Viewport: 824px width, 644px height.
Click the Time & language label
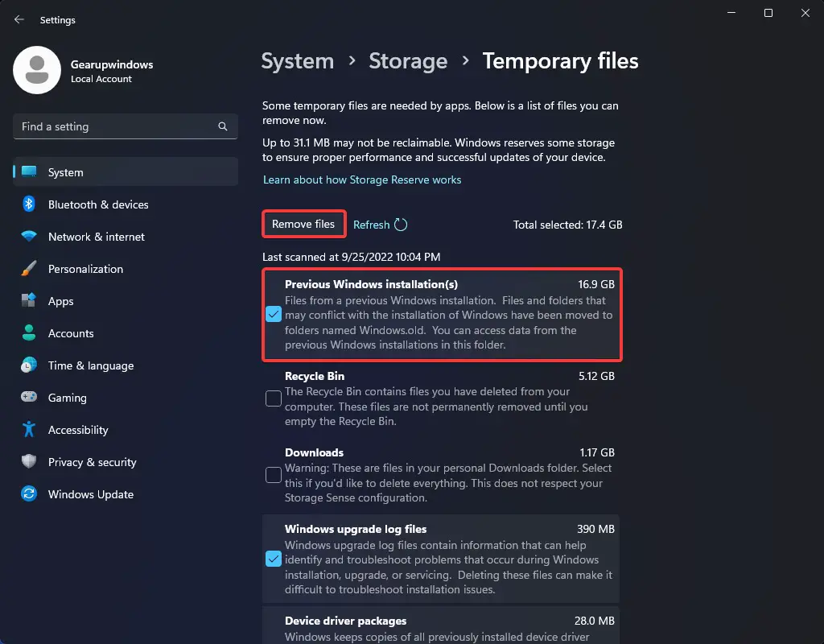[x=91, y=365]
